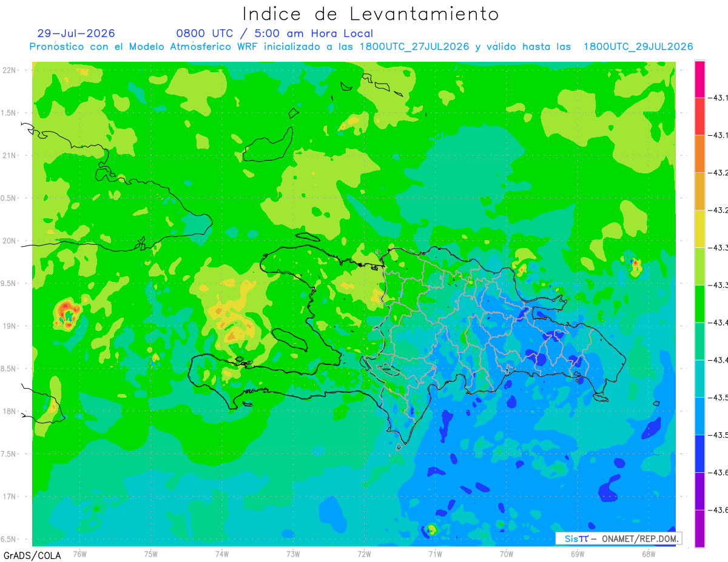728x562 pixels.
Task: Select the date text '29-Jul-2026'
Action: pyautogui.click(x=76, y=33)
